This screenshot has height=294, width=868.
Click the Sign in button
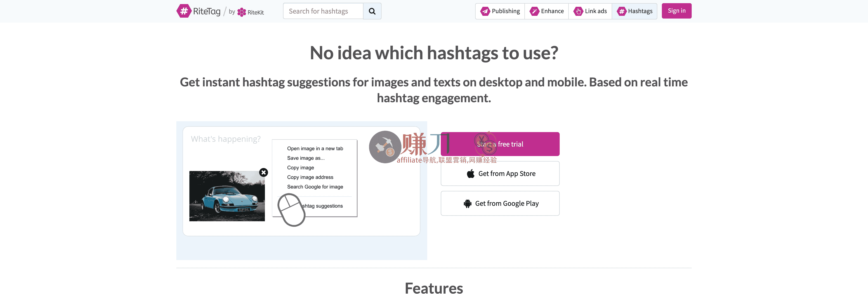pos(676,11)
